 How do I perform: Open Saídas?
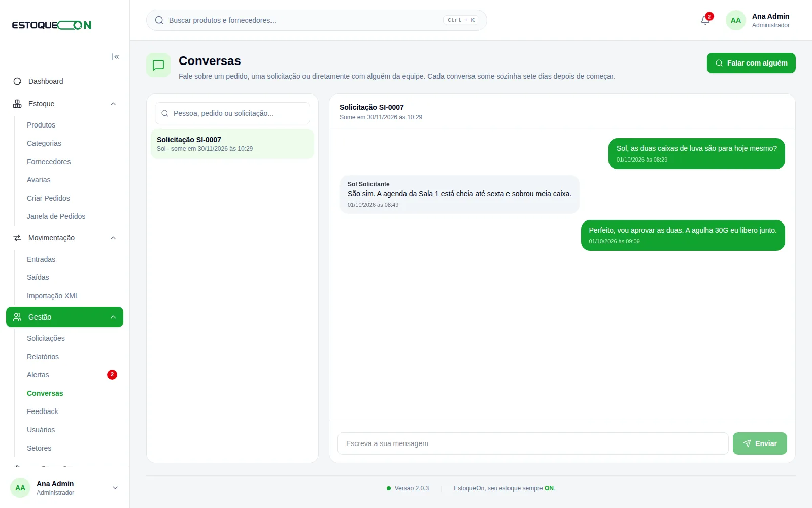click(x=38, y=277)
